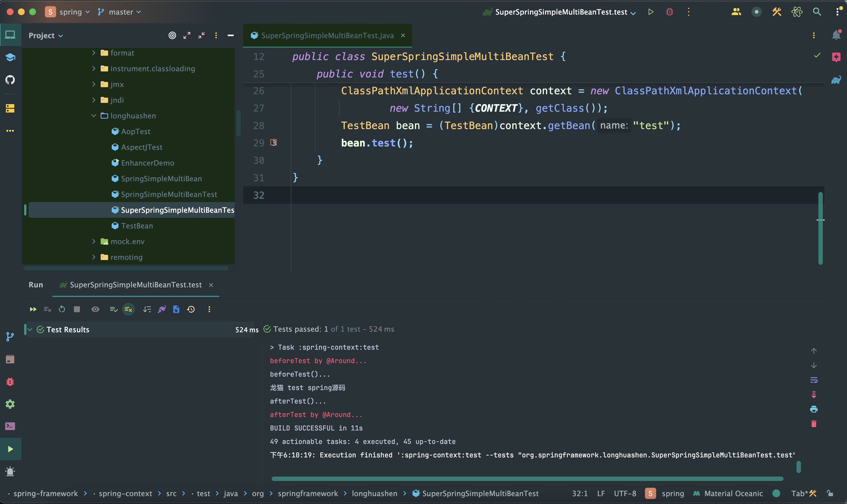Run the test again with rerun icon

pos(62,309)
